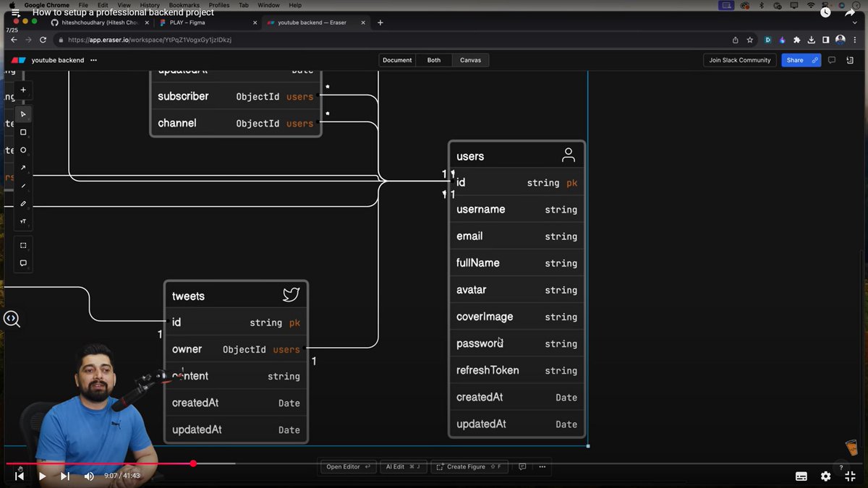This screenshot has width=868, height=488.
Task: Click the video share arrow icon
Action: pyautogui.click(x=850, y=12)
